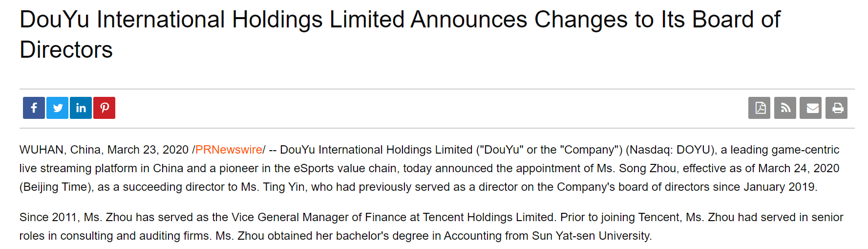Image resolution: width=868 pixels, height=249 pixels.
Task: Click the DouYu headline title text
Action: click(x=400, y=35)
